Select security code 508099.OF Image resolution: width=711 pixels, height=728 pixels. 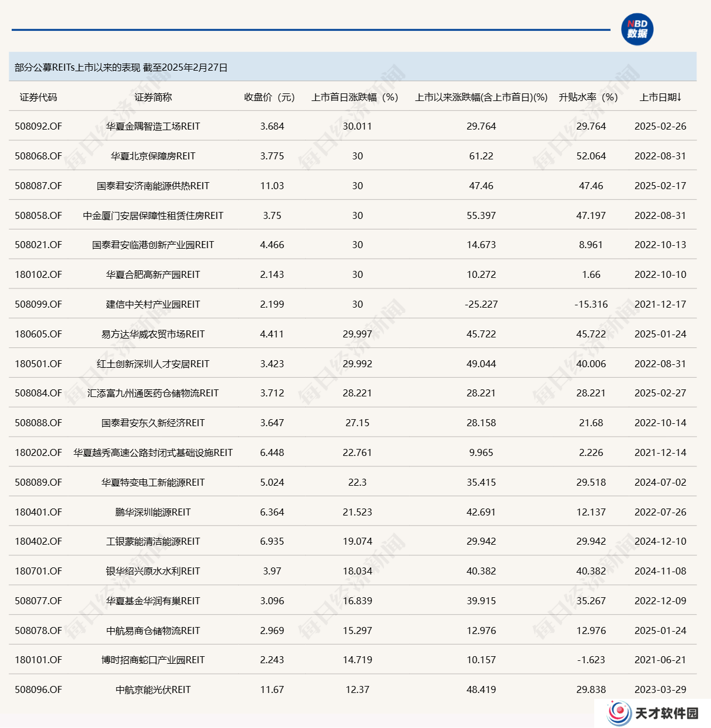click(39, 305)
